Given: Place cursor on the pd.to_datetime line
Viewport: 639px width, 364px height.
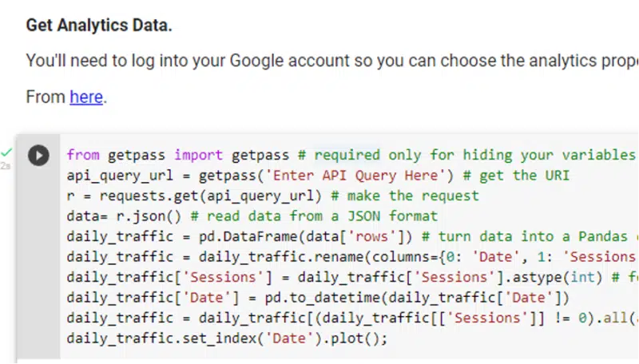Looking at the screenshot, I should click(x=319, y=299).
